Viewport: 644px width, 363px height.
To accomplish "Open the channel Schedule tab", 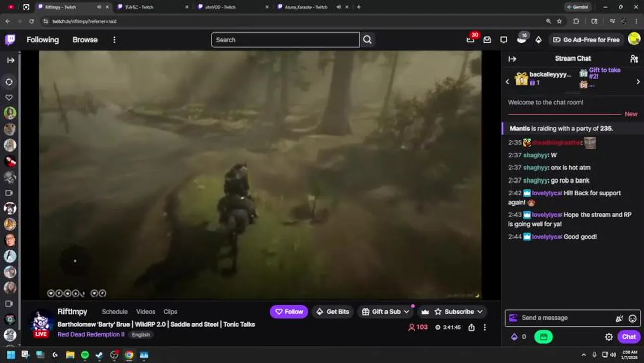I will [x=115, y=312].
